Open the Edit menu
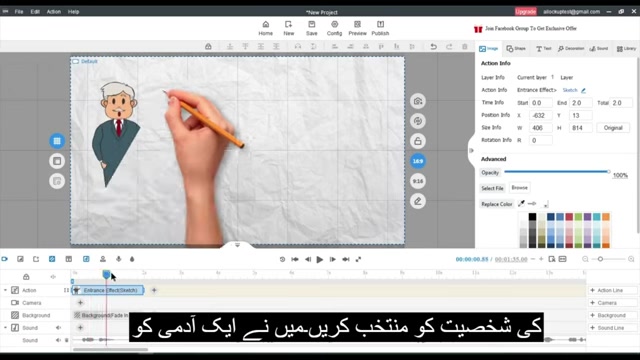The width and height of the screenshot is (640, 360). (x=35, y=12)
